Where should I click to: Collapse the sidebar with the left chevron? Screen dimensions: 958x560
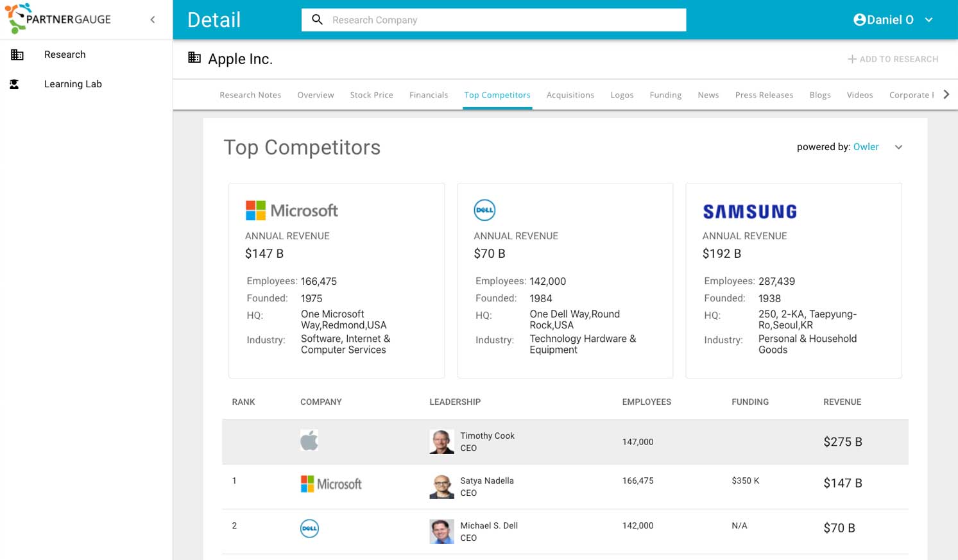pos(153,20)
